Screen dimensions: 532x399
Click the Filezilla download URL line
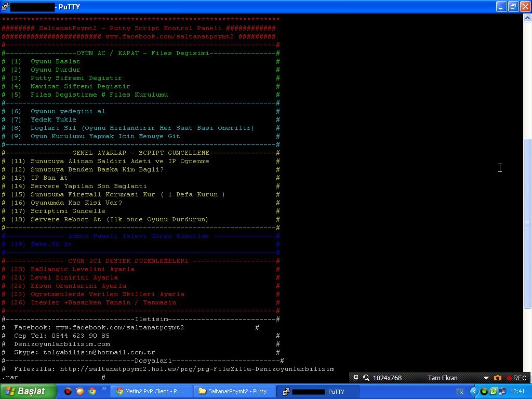174,369
